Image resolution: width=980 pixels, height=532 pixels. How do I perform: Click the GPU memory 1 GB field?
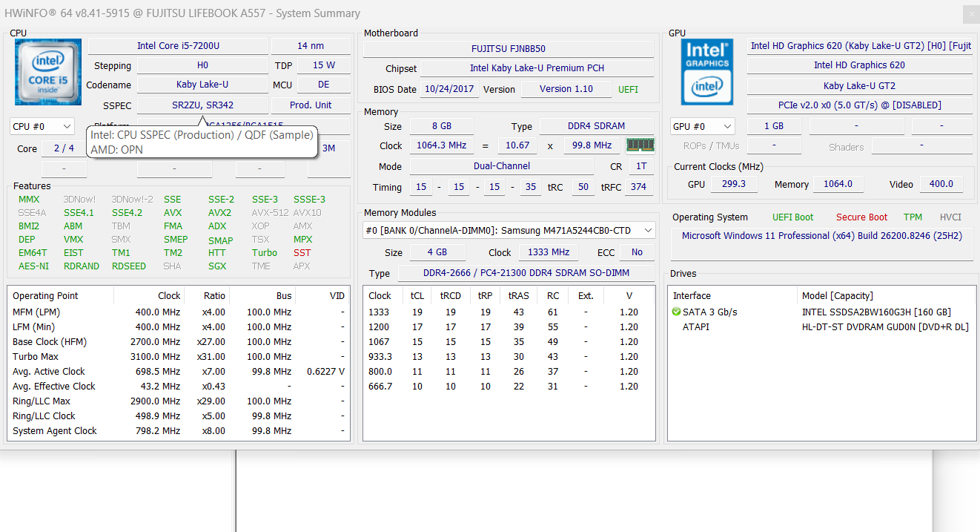[x=774, y=126]
